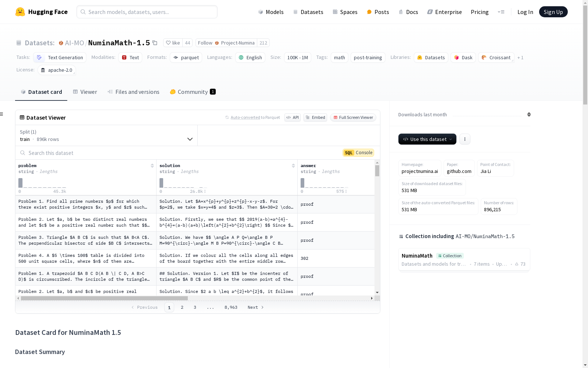Click the Dask library tag

pyautogui.click(x=463, y=57)
